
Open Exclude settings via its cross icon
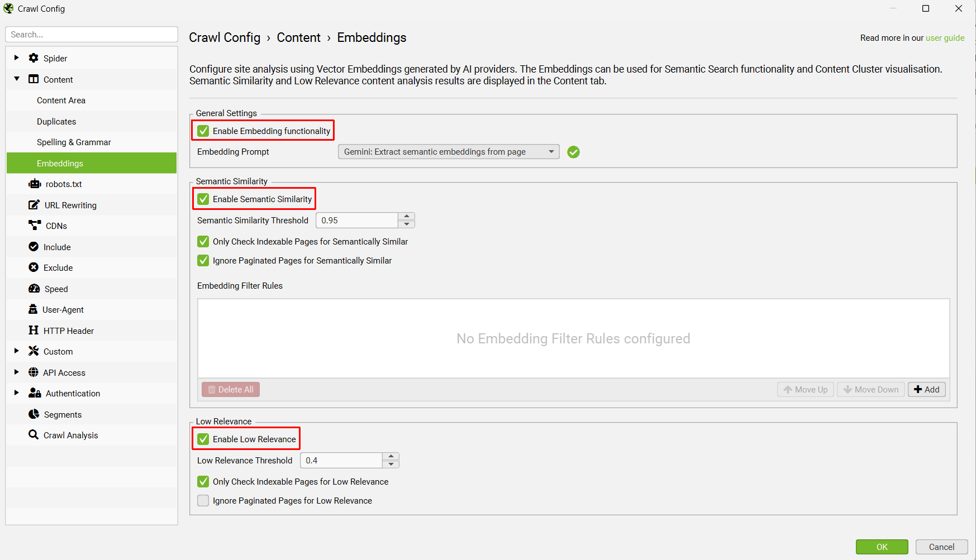(x=34, y=267)
